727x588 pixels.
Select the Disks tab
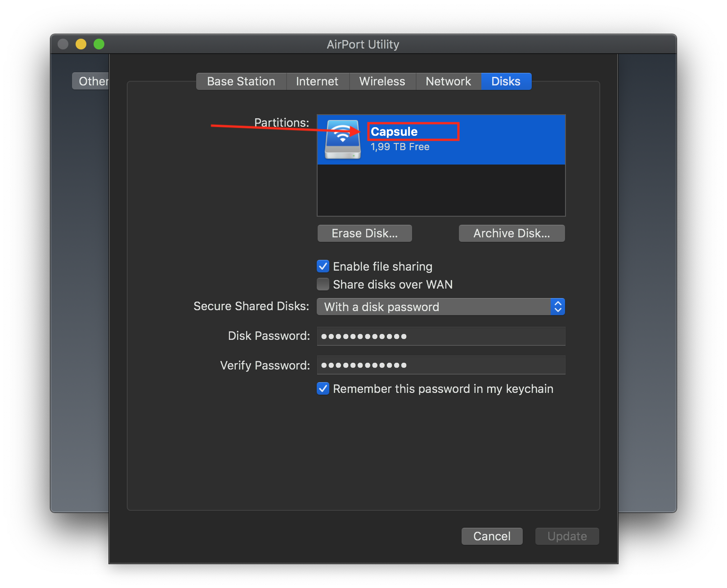pos(506,81)
